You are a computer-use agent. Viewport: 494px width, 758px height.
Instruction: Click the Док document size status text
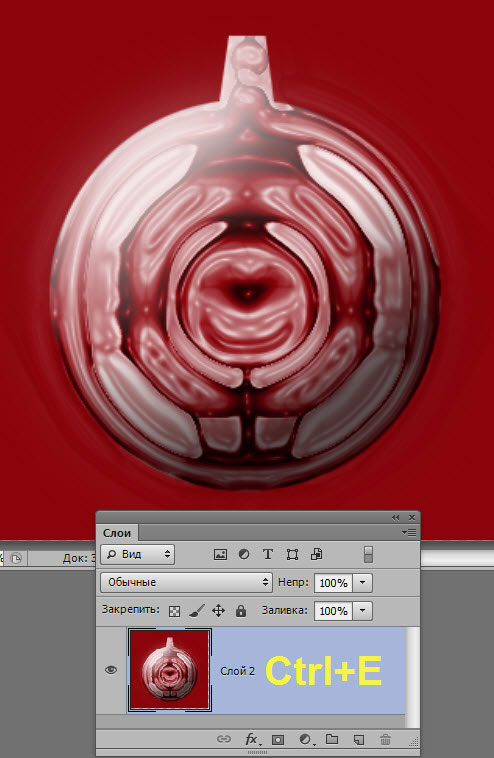pyautogui.click(x=79, y=558)
